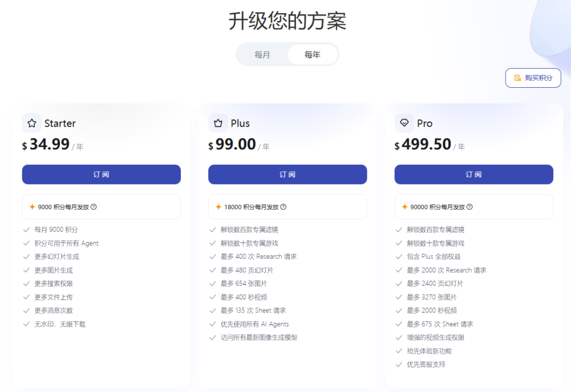The width and height of the screenshot is (571, 392).
Task: Click 最多 135 次 Sheet 请求
Action: click(253, 311)
